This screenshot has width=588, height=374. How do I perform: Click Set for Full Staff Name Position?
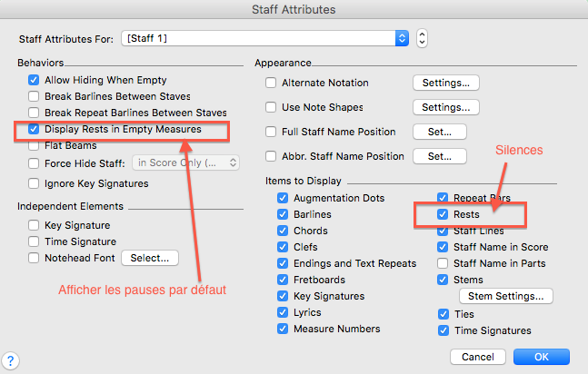point(439,132)
